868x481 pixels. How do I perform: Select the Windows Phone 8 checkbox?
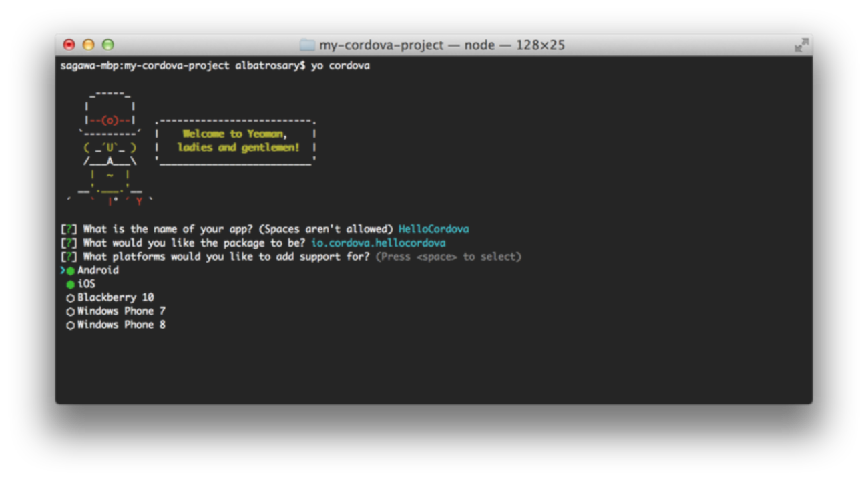tap(70, 325)
